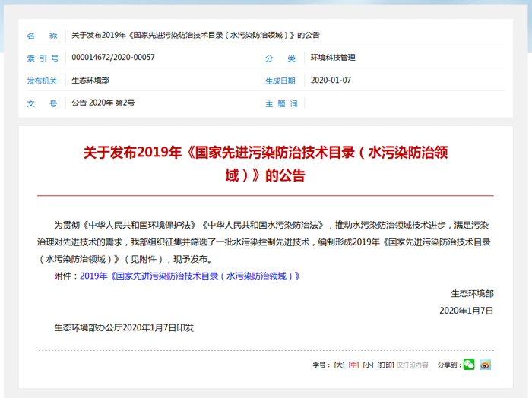
Task: Click the issuing agency 生态环境部 in header table
Action: (x=90, y=81)
